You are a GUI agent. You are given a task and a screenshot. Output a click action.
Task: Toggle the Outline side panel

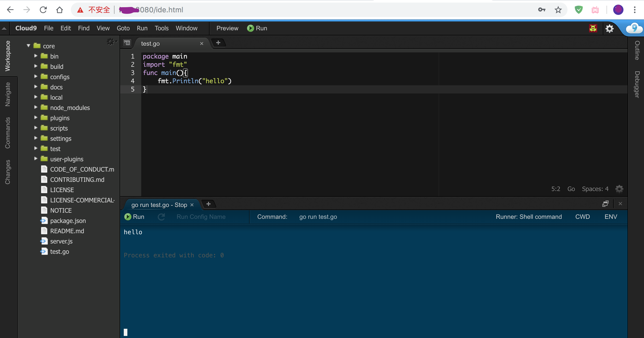point(637,50)
